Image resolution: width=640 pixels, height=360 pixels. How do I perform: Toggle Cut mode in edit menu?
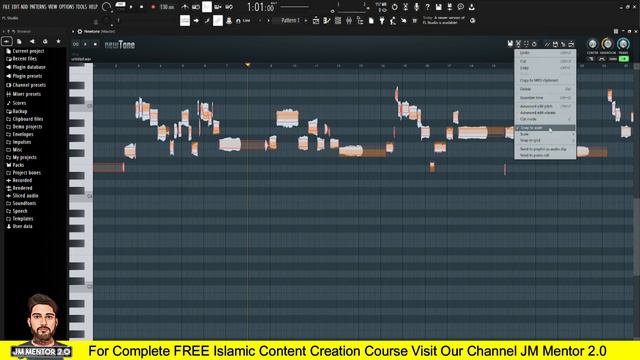545,119
